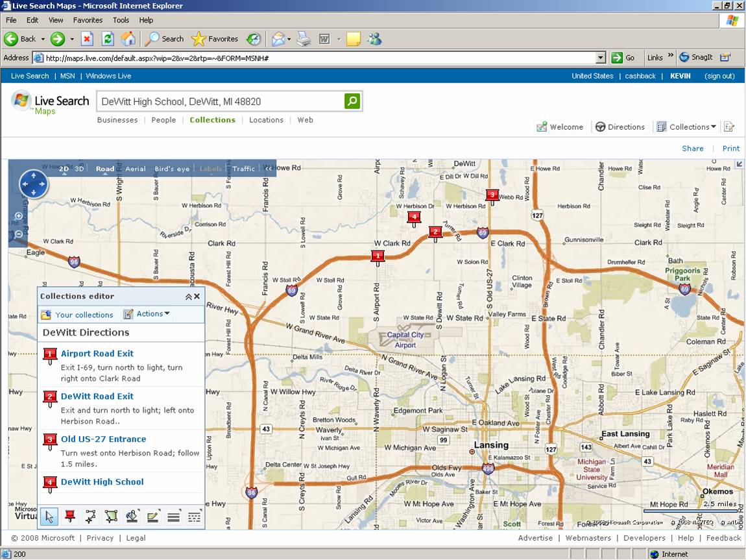Click the Go button beside address bar
Viewport: 746px width, 560px height.
623,58
